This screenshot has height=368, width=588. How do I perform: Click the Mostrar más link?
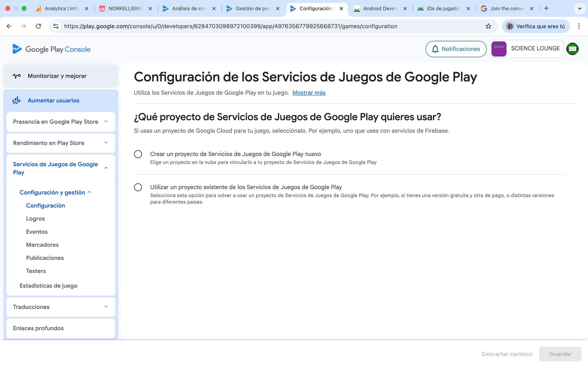(x=309, y=93)
